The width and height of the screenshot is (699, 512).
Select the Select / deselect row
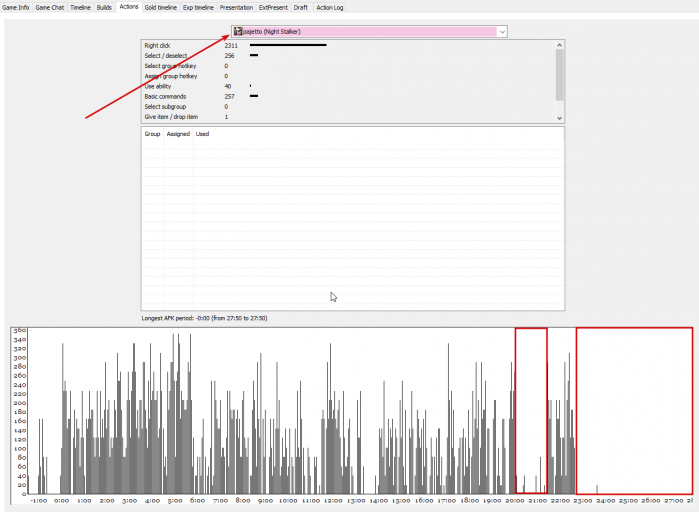pos(348,56)
